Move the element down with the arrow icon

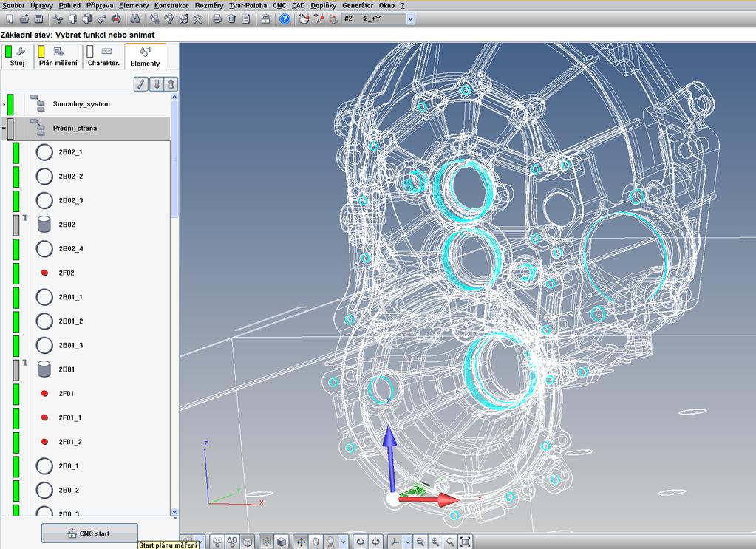point(156,84)
